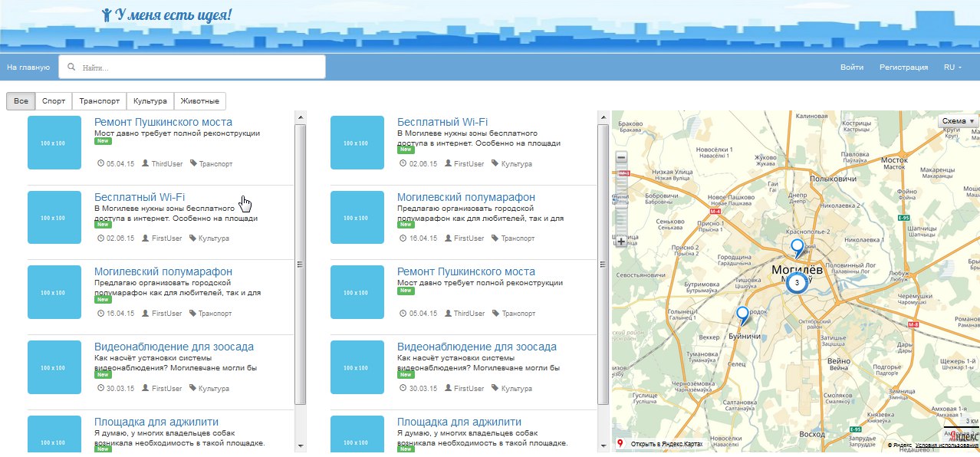Focus the Найти... search input field
The width and height of the screenshot is (980, 457).
[x=192, y=67]
